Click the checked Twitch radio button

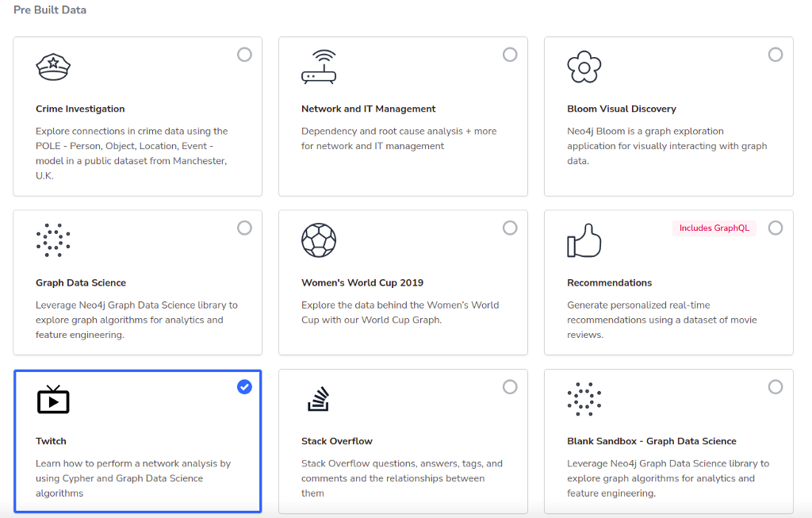[244, 387]
